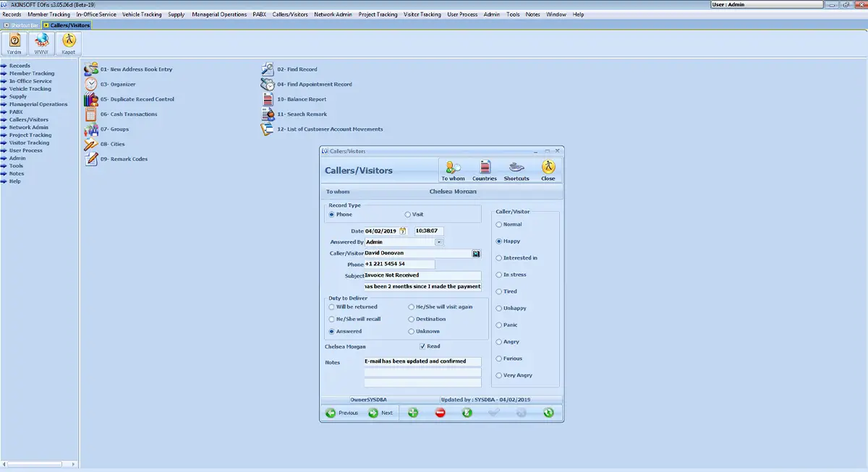This screenshot has width=868, height=472.
Task: Open the calendar picker beside the Date field
Action: coord(403,231)
